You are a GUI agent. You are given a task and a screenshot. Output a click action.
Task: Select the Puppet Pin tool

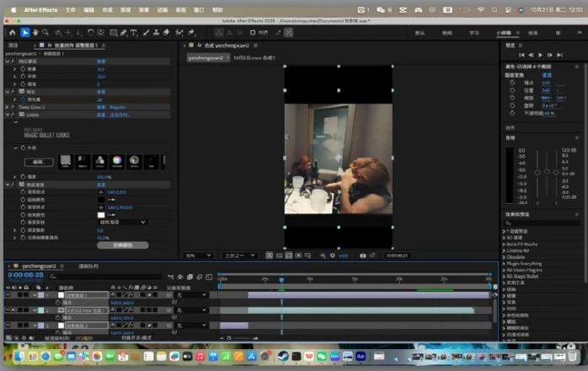tap(191, 33)
